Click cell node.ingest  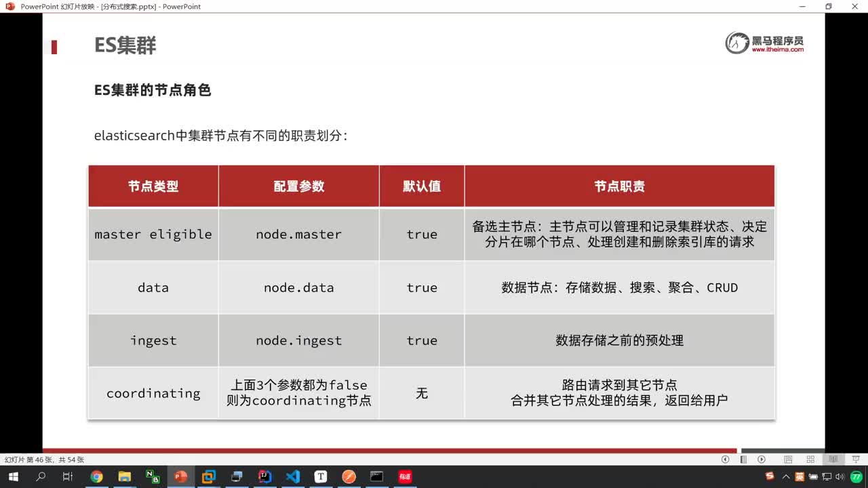(299, 340)
